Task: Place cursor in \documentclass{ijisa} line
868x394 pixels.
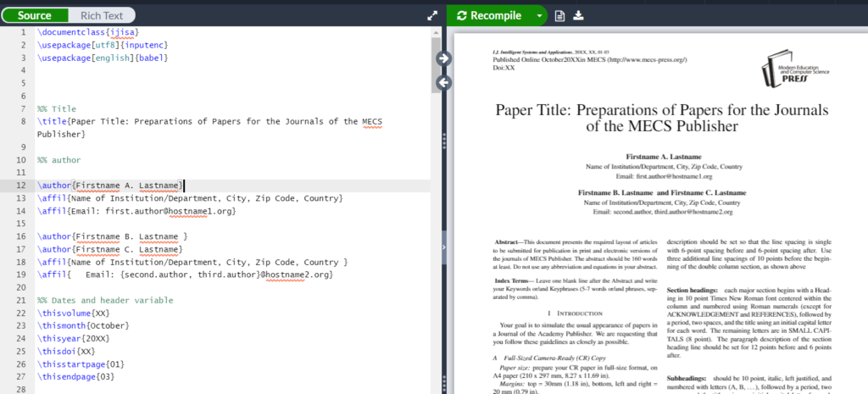Action: pyautogui.click(x=93, y=32)
